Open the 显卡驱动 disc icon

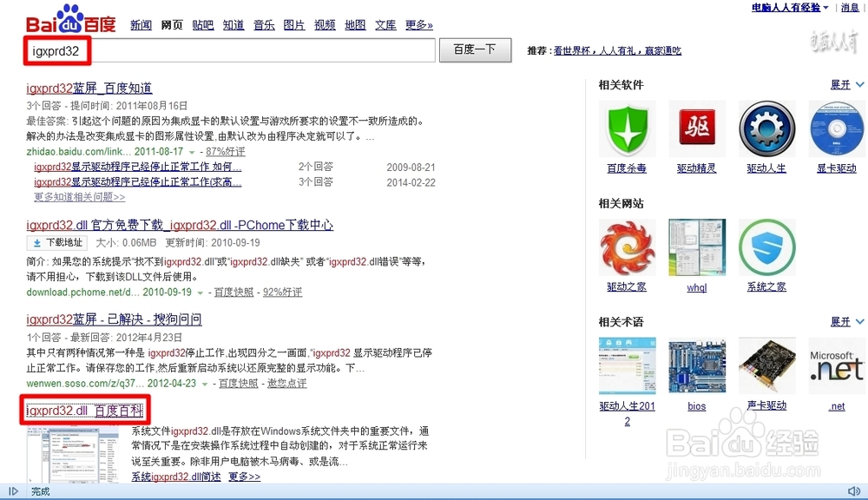(x=837, y=129)
